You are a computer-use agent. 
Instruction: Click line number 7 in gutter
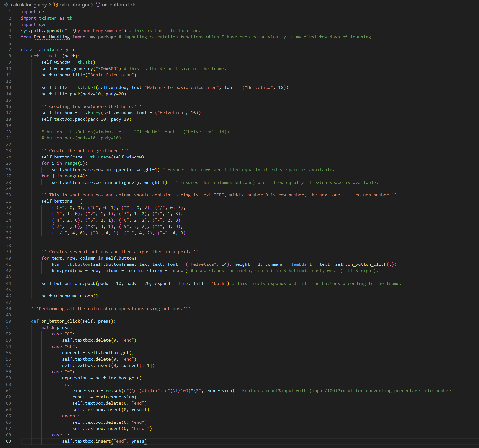[x=10, y=50]
